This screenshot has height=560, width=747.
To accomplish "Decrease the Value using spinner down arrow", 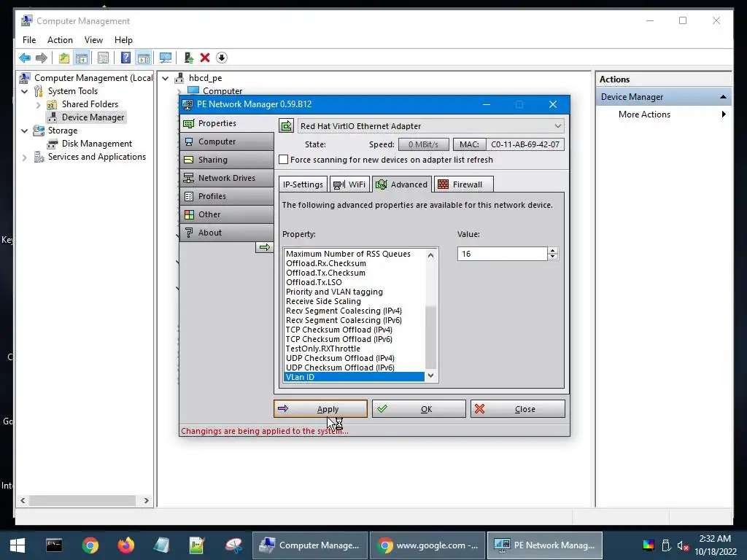I will (553, 257).
